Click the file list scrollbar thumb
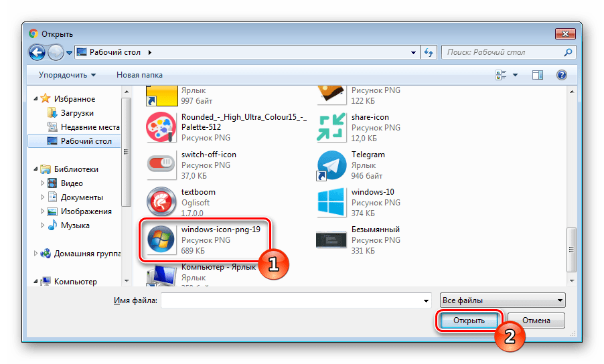 pos(572,250)
